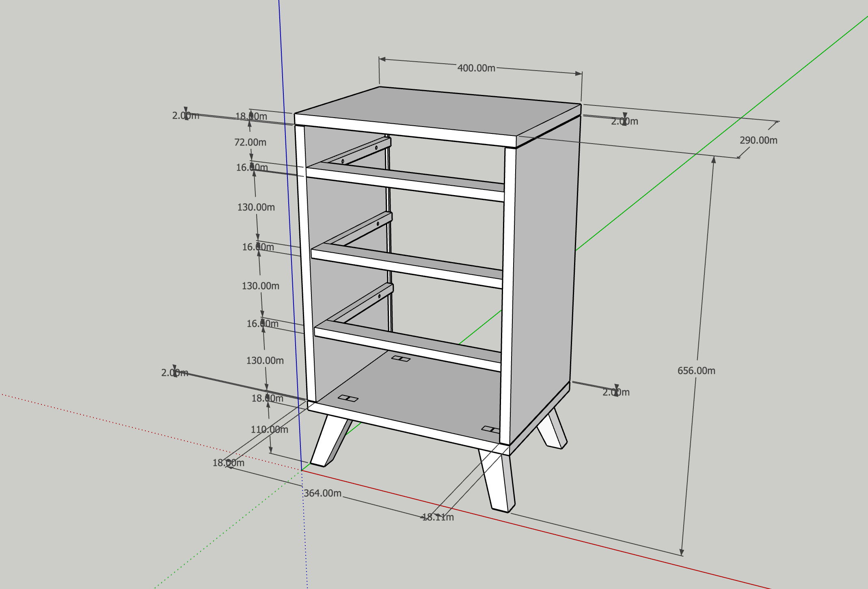This screenshot has height=589, width=868.
Task: Click the lowest 130.00m dimension label
Action: point(265,360)
